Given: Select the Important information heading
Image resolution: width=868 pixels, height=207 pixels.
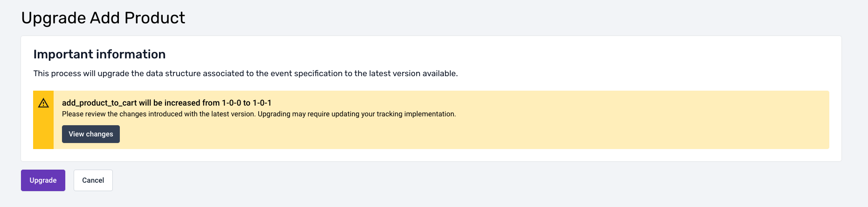Looking at the screenshot, I should click(99, 54).
